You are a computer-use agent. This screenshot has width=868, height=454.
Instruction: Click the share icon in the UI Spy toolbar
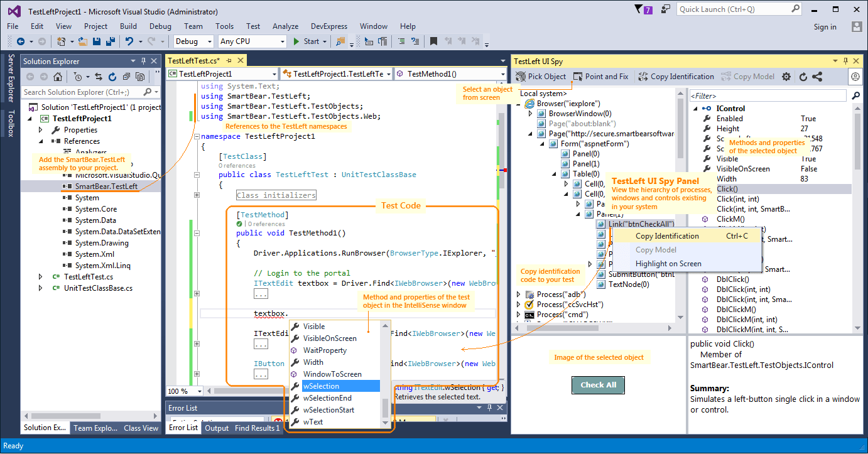click(x=817, y=77)
